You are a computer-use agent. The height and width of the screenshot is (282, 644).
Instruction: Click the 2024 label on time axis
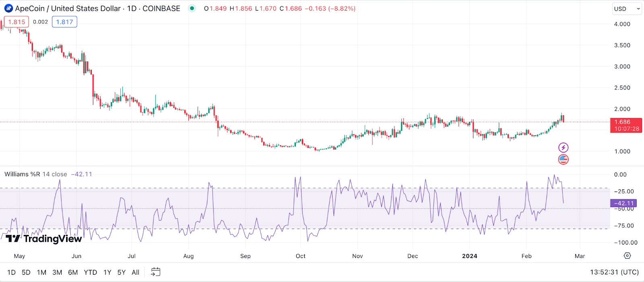470,256
